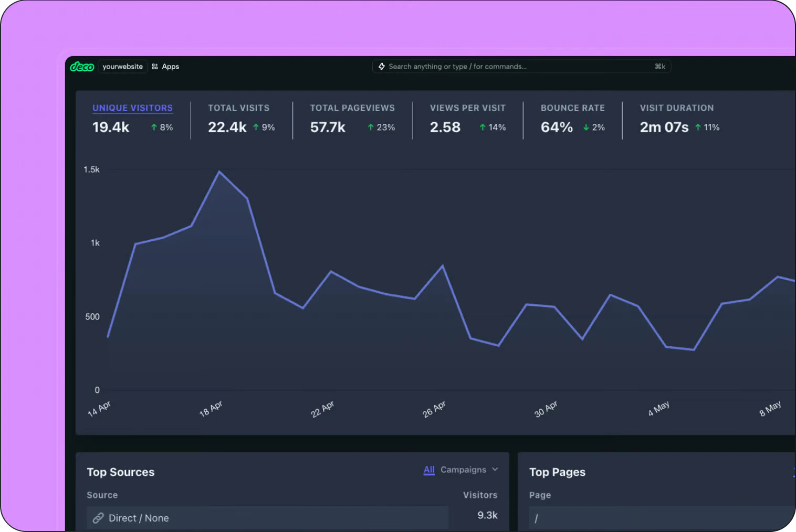Click the up arrow beside 11% duration
This screenshot has height=532, width=796.
[x=698, y=127]
